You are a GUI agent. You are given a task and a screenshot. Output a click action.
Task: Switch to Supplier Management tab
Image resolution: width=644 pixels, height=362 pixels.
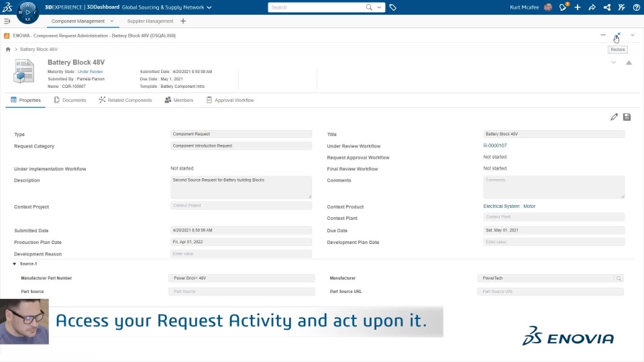coord(150,21)
